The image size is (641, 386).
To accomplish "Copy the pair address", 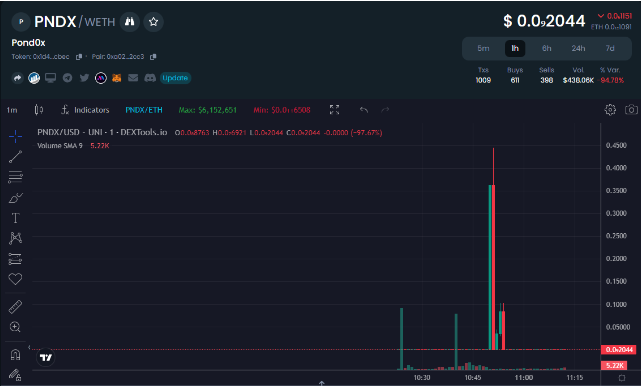I will pyautogui.click(x=153, y=57).
